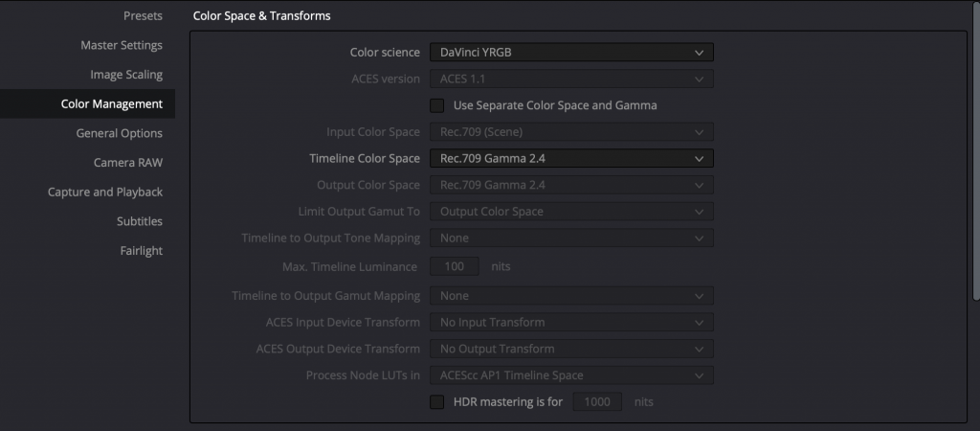Switch to Camera RAW settings
Screen dimensions: 980x431
pyautogui.click(x=128, y=163)
